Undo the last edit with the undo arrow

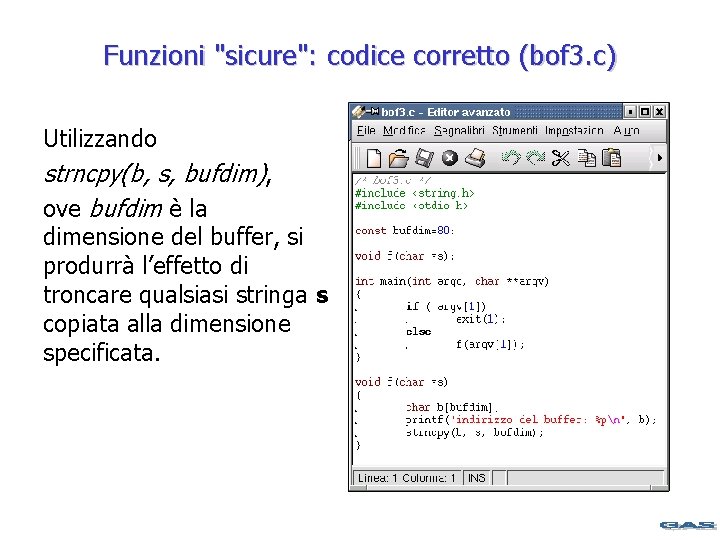tap(511, 158)
